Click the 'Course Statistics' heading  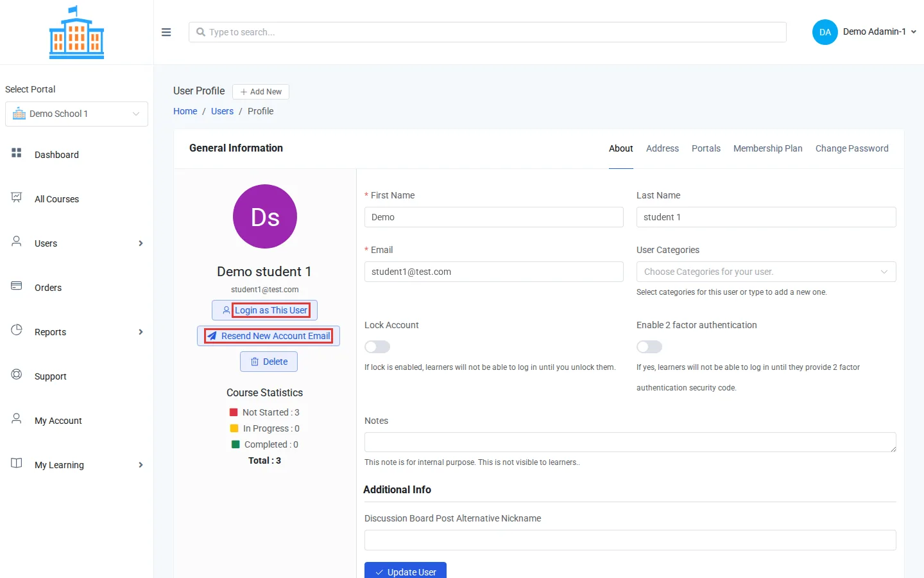click(264, 392)
